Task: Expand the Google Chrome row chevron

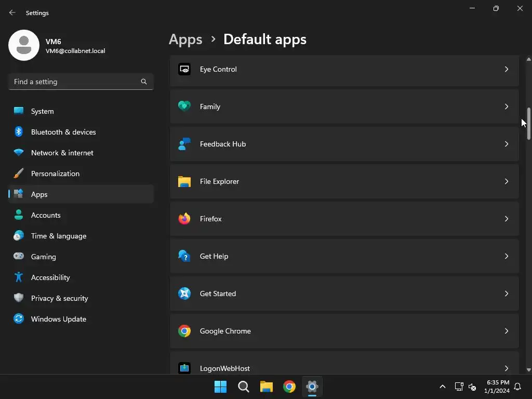Action: click(x=506, y=331)
